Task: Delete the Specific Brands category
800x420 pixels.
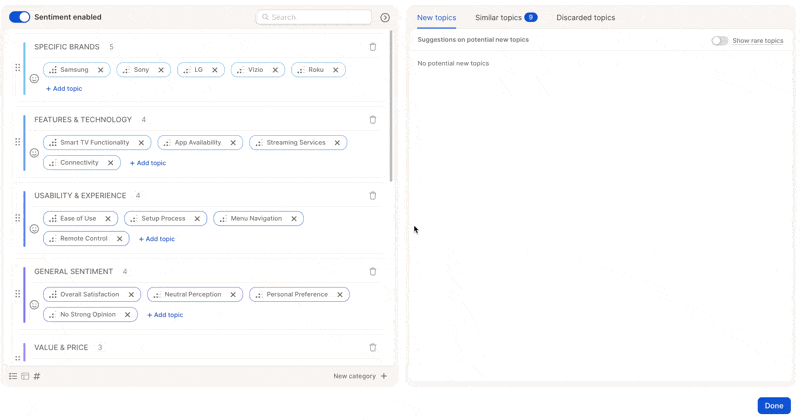Action: [373, 47]
